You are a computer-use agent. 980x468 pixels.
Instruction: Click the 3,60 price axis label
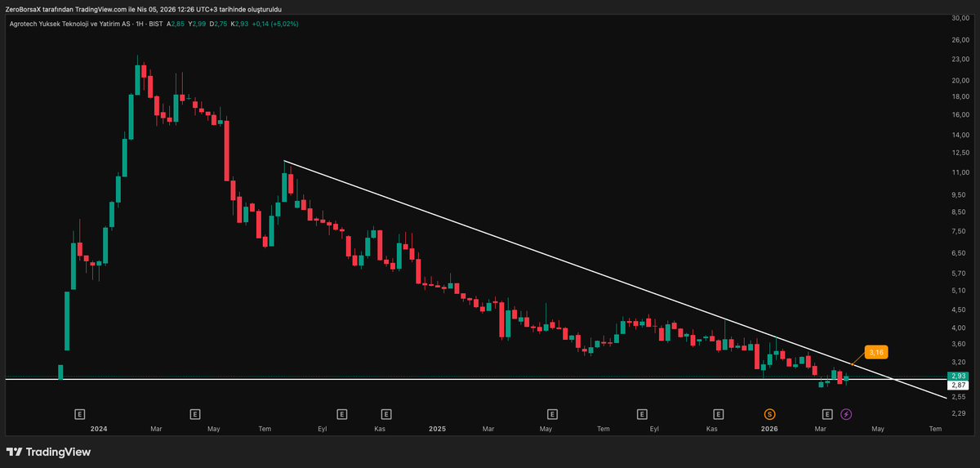point(960,344)
